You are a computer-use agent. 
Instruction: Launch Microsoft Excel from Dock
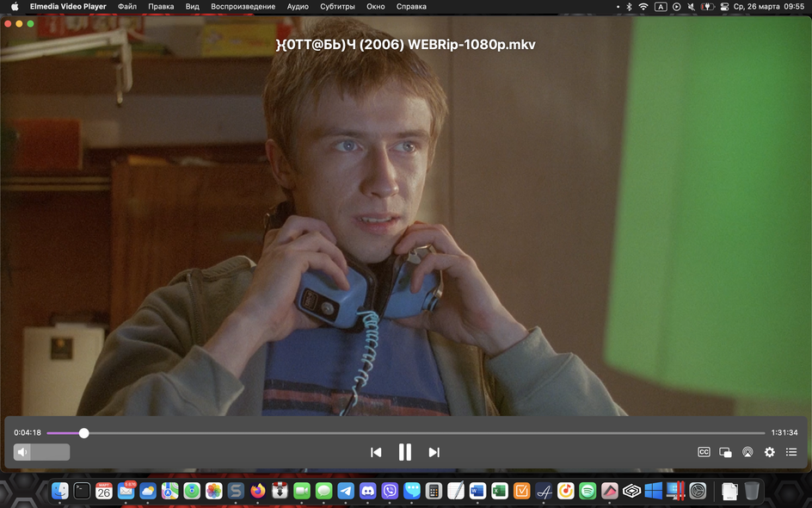(500, 491)
